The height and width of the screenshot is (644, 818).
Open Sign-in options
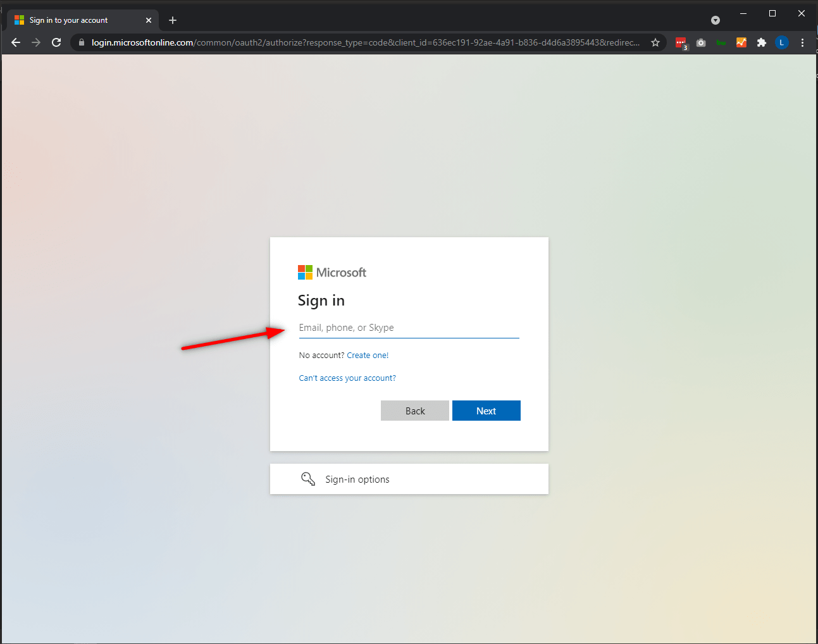409,479
